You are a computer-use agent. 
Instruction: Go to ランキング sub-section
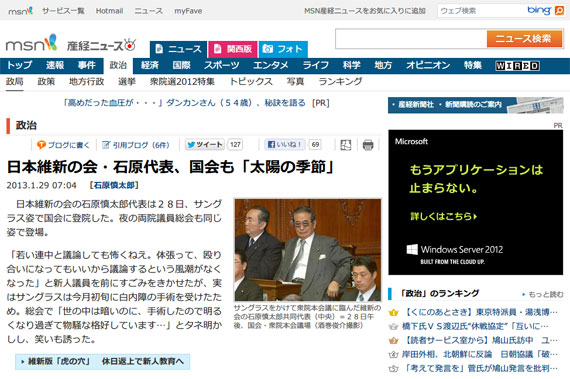pos(340,82)
